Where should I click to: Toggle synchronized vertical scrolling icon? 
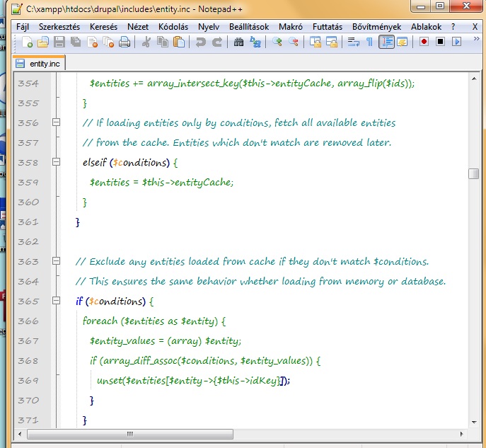click(316, 42)
